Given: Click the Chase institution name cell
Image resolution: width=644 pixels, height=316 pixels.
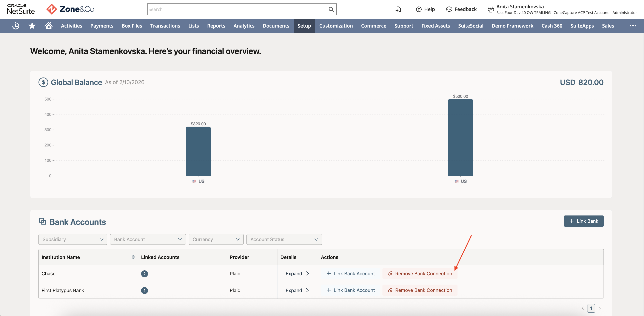Looking at the screenshot, I should [x=88, y=274].
